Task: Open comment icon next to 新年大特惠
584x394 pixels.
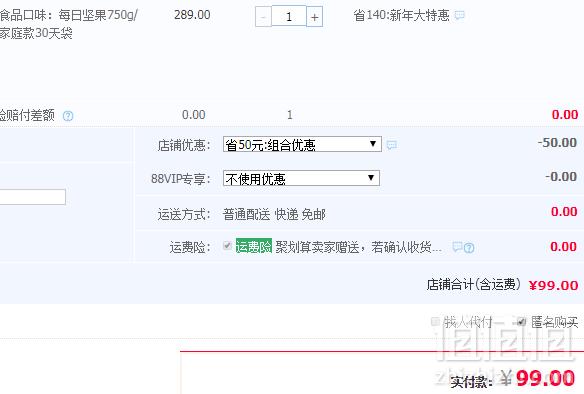Action: (460, 15)
